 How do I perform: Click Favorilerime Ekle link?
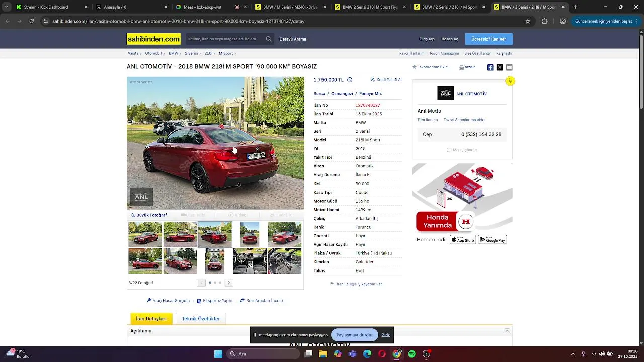[x=430, y=67]
